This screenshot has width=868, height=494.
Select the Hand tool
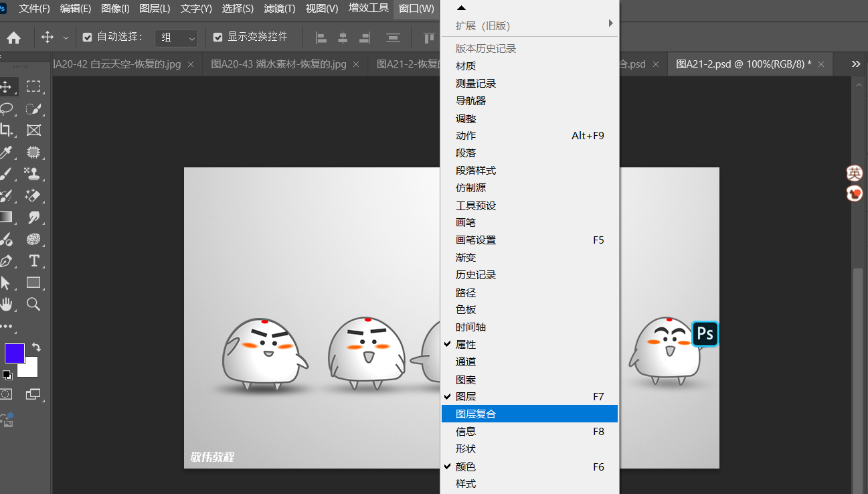[x=7, y=304]
